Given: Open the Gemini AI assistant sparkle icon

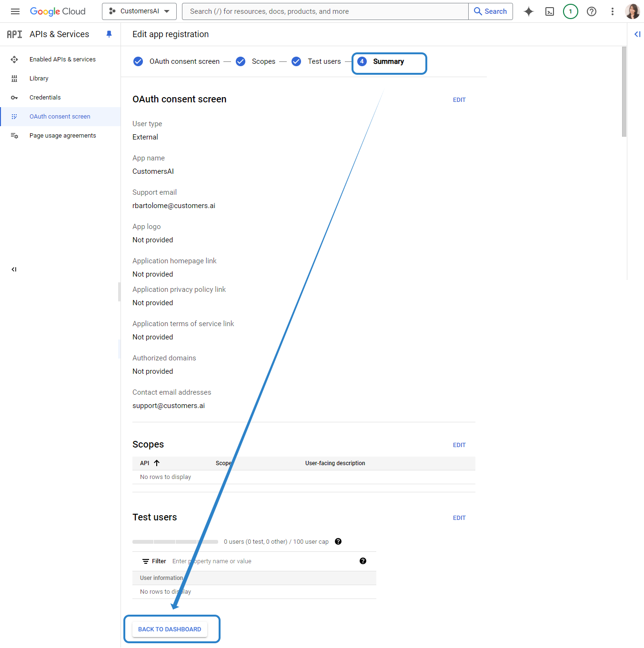Looking at the screenshot, I should (x=529, y=11).
